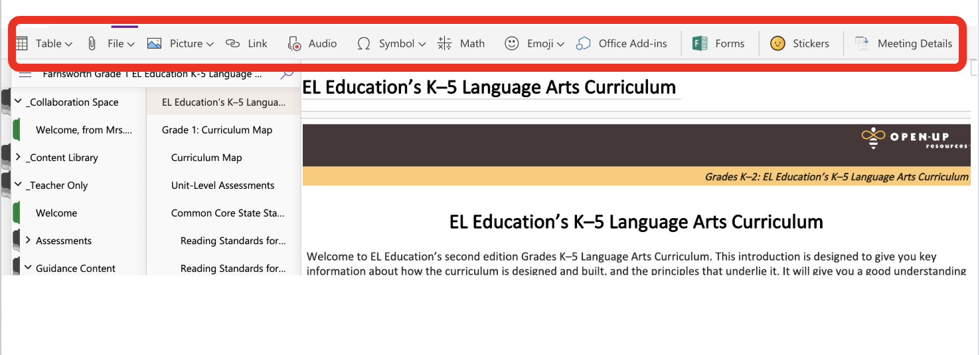Screen dimensions: 980x355
Task: Click the green Forms icon
Action: [699, 43]
